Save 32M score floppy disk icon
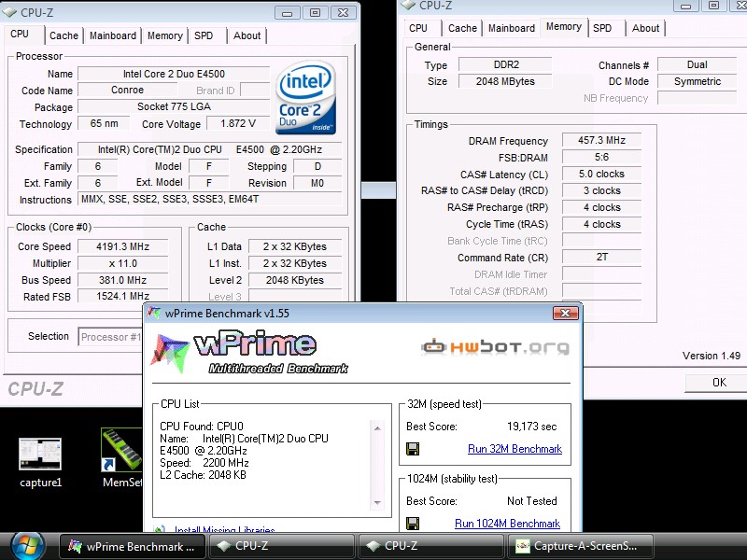This screenshot has width=747, height=560. (x=413, y=449)
